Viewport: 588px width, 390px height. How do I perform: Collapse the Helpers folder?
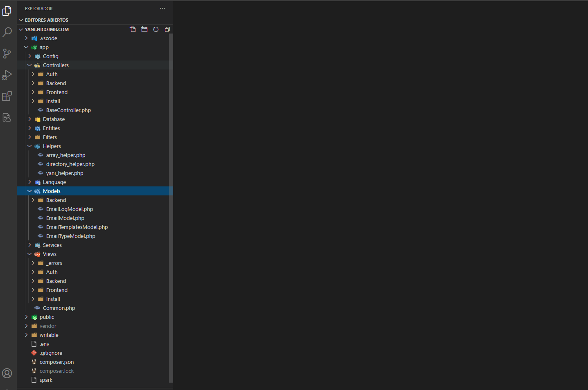point(52,146)
